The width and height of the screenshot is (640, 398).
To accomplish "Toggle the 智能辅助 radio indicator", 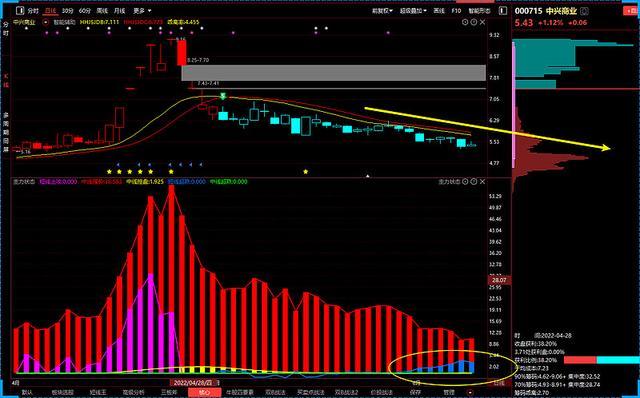I will pos(45,22).
